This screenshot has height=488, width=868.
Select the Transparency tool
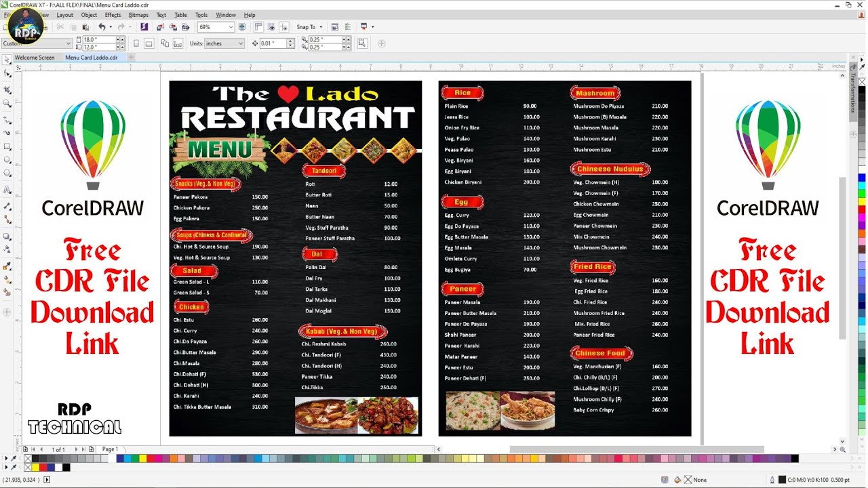pyautogui.click(x=7, y=251)
